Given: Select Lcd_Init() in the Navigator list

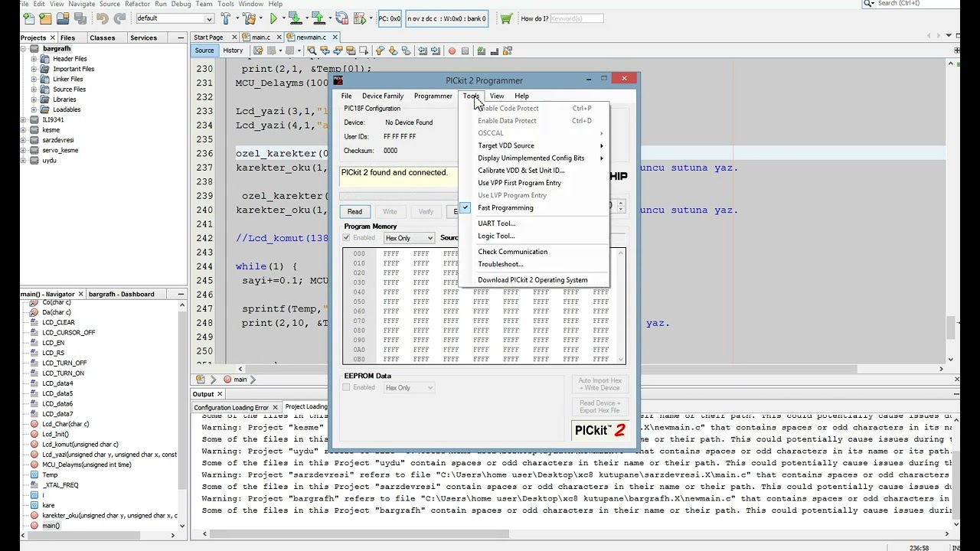Looking at the screenshot, I should pos(55,434).
